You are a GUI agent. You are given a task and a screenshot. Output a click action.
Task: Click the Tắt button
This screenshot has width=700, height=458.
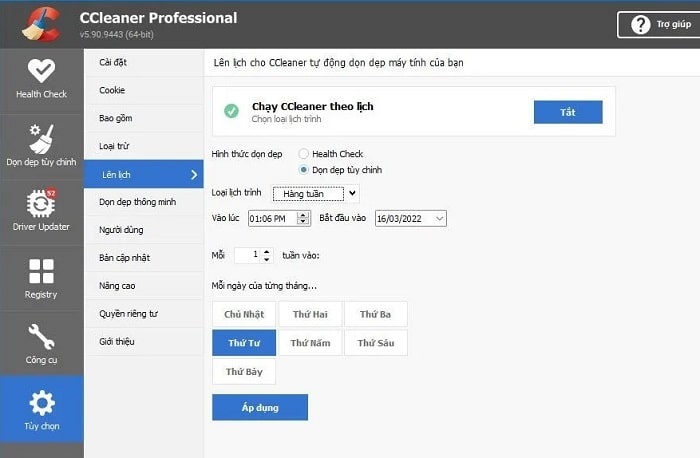pyautogui.click(x=568, y=112)
